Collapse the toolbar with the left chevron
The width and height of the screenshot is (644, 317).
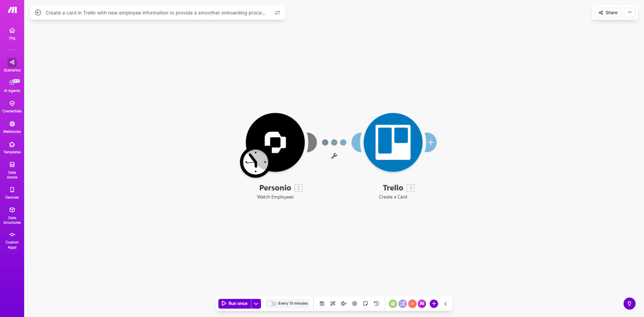[445, 304]
